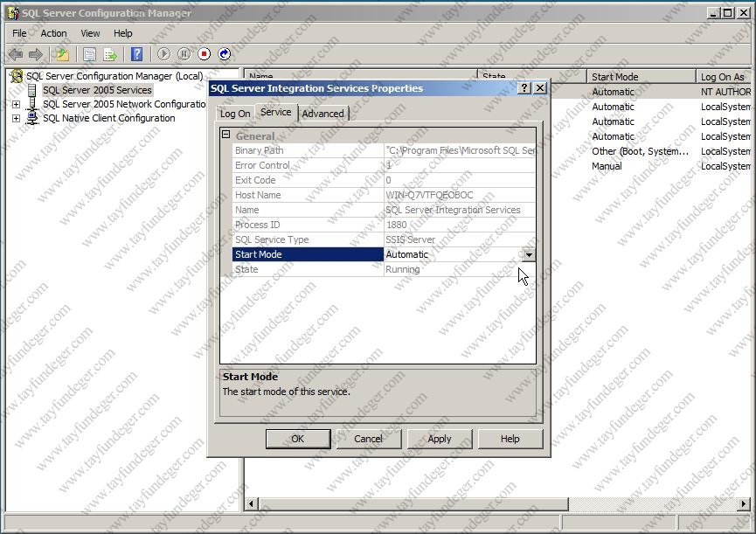This screenshot has height=534, width=756.
Task: Close the Integration Services Properties dialog
Action: pos(540,88)
